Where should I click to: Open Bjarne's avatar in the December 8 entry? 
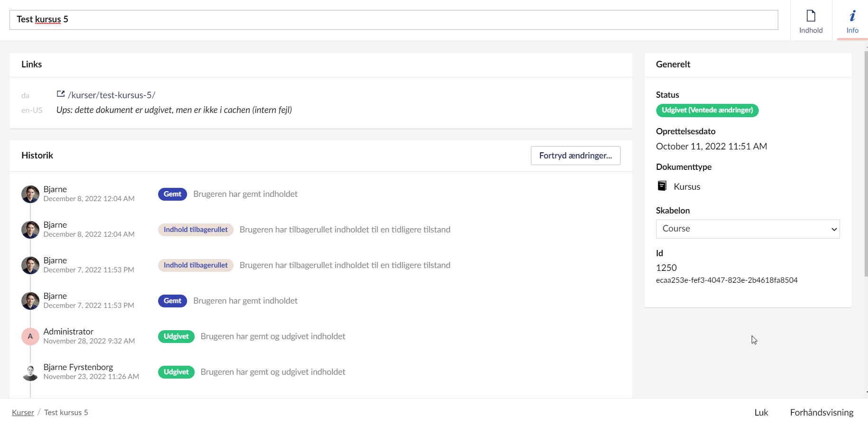[x=30, y=194]
